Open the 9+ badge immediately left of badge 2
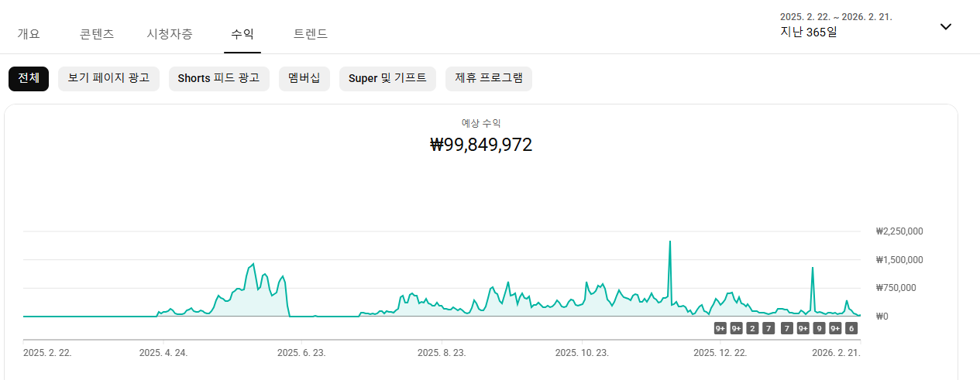The height and width of the screenshot is (380, 980). (737, 328)
